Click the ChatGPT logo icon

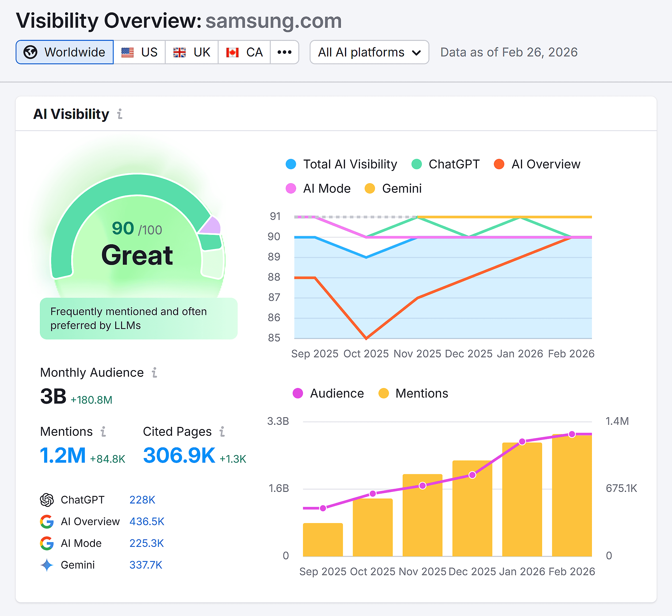(47, 500)
